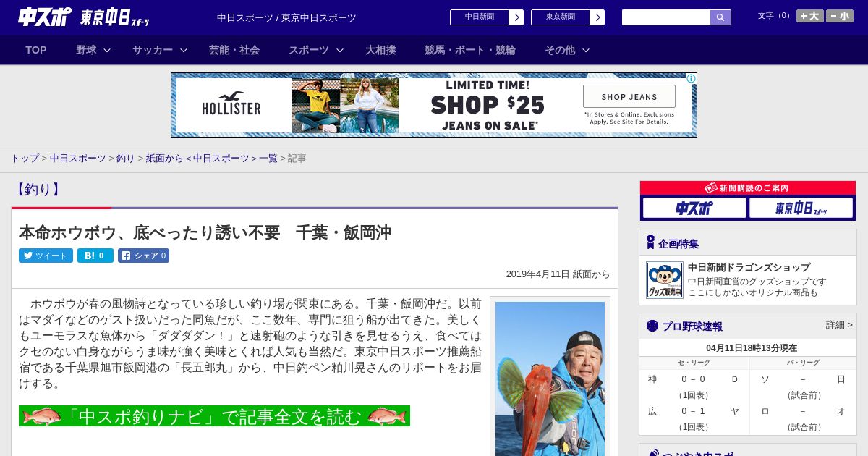This screenshot has width=868, height=456.
Task: Click the AdChoices info icon on the banner
Action: [691, 79]
